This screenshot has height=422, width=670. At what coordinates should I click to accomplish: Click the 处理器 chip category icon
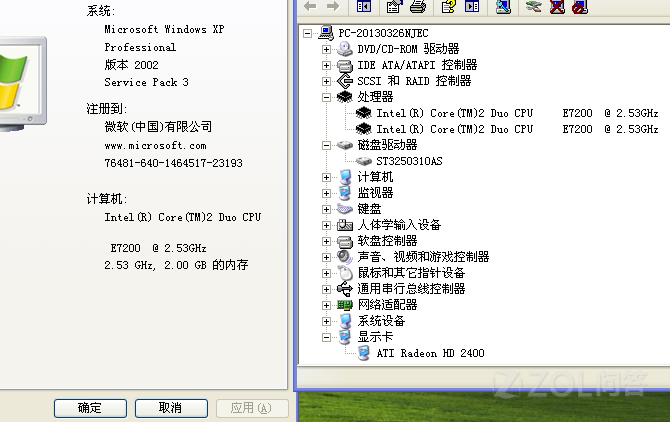pyautogui.click(x=344, y=97)
